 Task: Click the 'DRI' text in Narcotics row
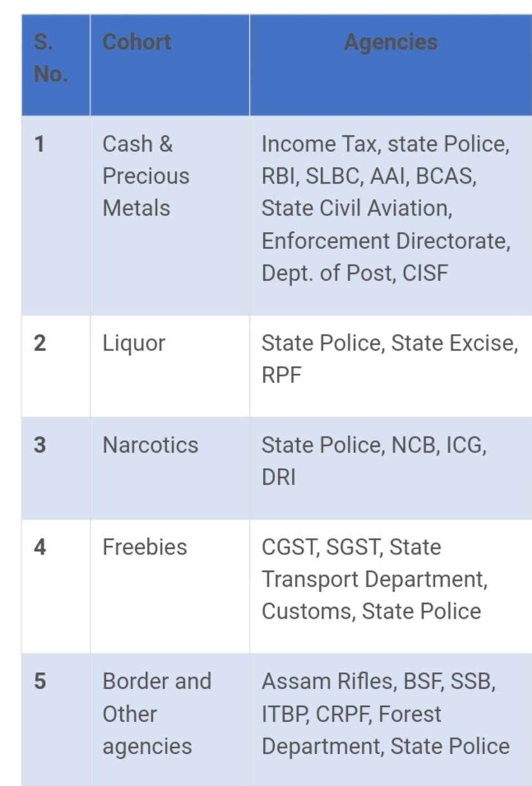click(279, 477)
